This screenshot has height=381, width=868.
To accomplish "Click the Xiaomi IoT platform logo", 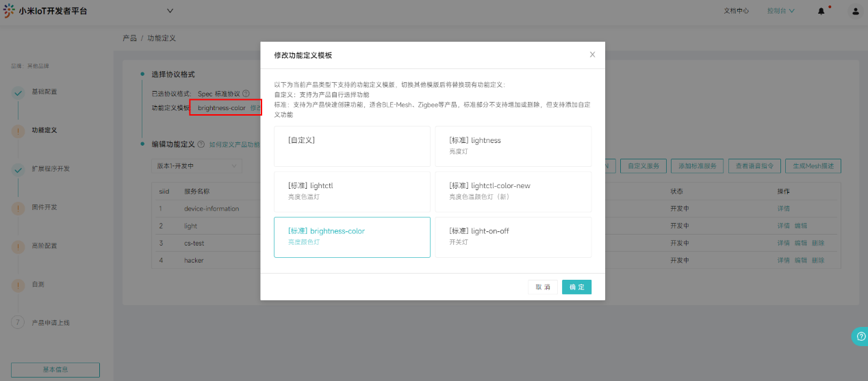I will click(x=9, y=11).
